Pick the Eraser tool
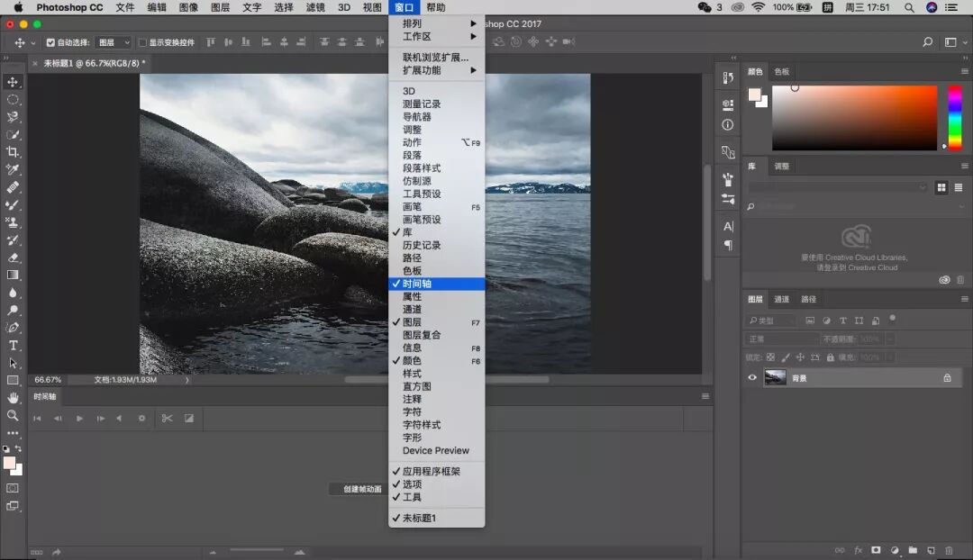Viewport: 973px width, 560px height. click(x=13, y=257)
